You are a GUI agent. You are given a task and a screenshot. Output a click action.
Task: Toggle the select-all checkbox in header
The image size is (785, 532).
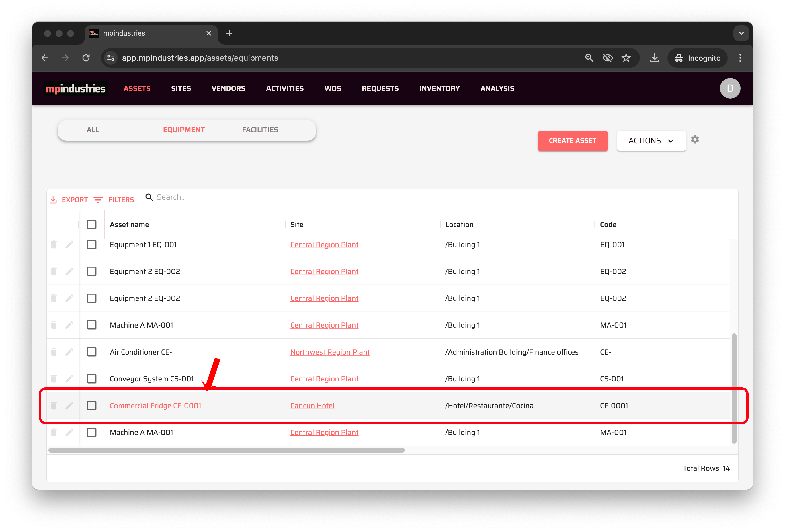[91, 225]
